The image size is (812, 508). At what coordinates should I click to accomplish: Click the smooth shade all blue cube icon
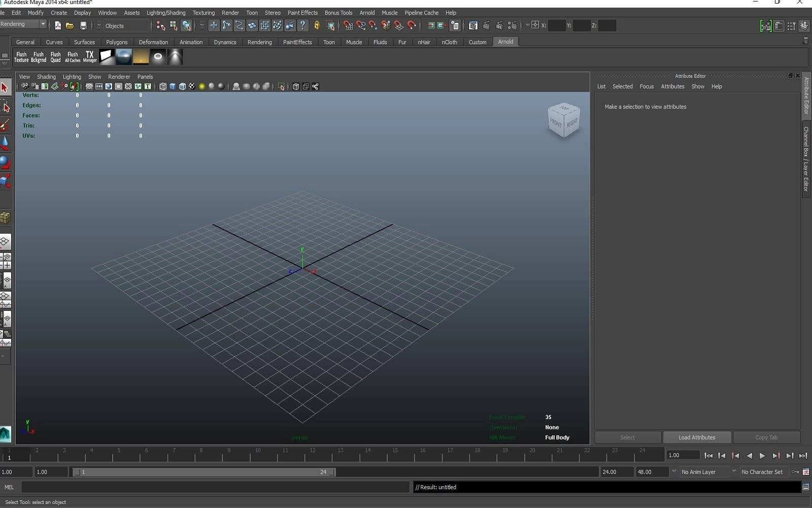pos(173,86)
